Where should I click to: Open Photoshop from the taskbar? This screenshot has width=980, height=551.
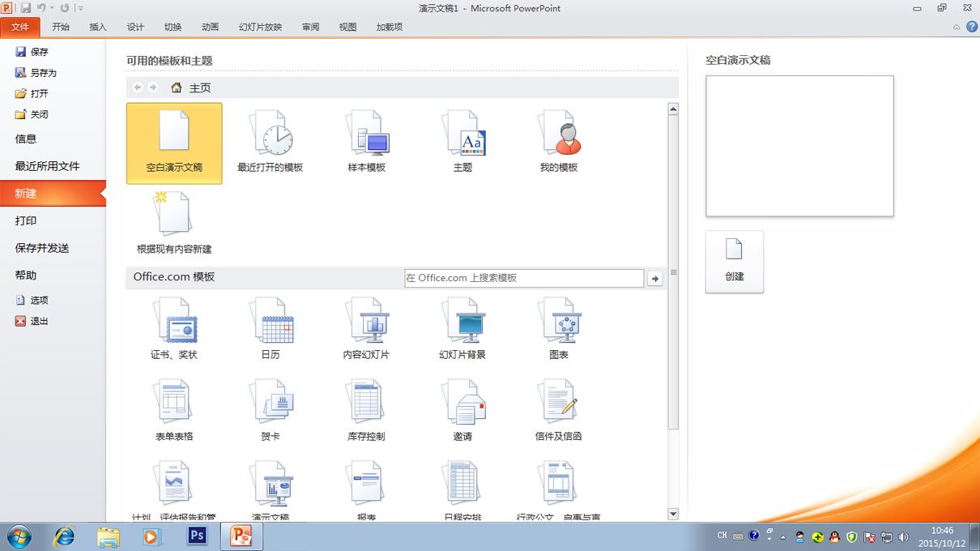click(197, 536)
